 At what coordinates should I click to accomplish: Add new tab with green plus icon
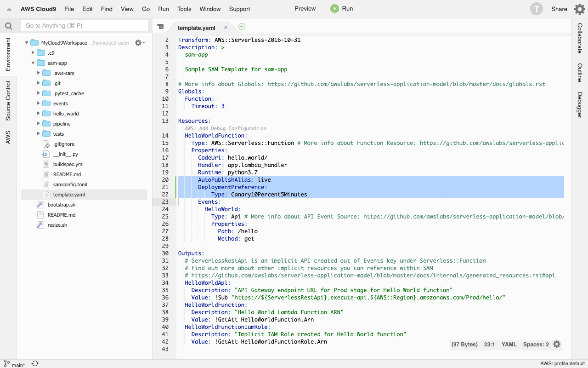pos(242,27)
